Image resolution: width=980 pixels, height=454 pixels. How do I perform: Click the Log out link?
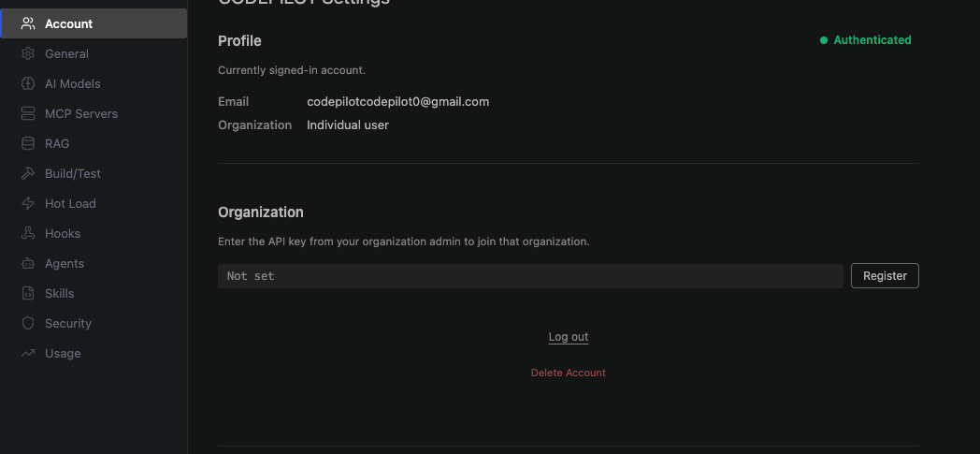coord(569,337)
